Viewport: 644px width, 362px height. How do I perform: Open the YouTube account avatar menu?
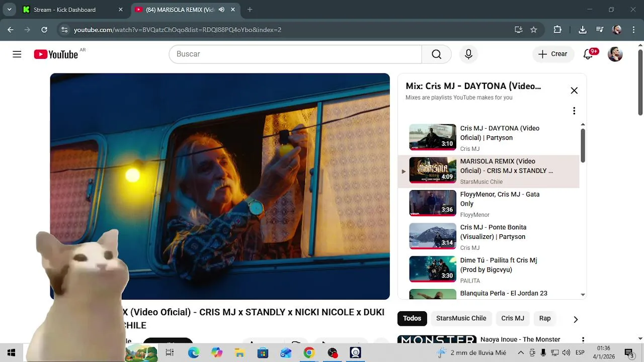[x=615, y=54]
